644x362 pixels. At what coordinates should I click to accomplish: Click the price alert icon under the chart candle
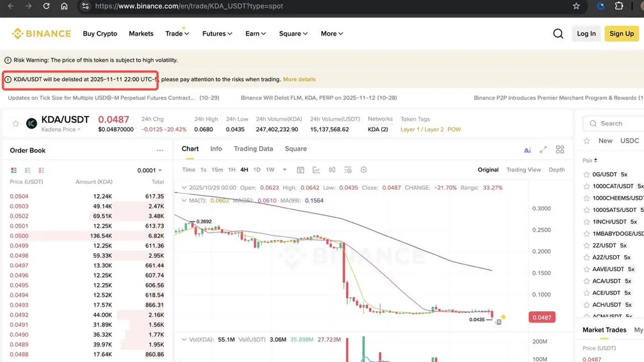pos(499,322)
